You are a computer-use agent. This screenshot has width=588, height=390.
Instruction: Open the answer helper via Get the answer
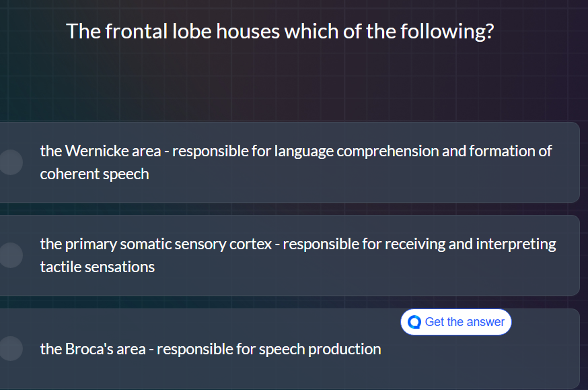[x=456, y=322]
